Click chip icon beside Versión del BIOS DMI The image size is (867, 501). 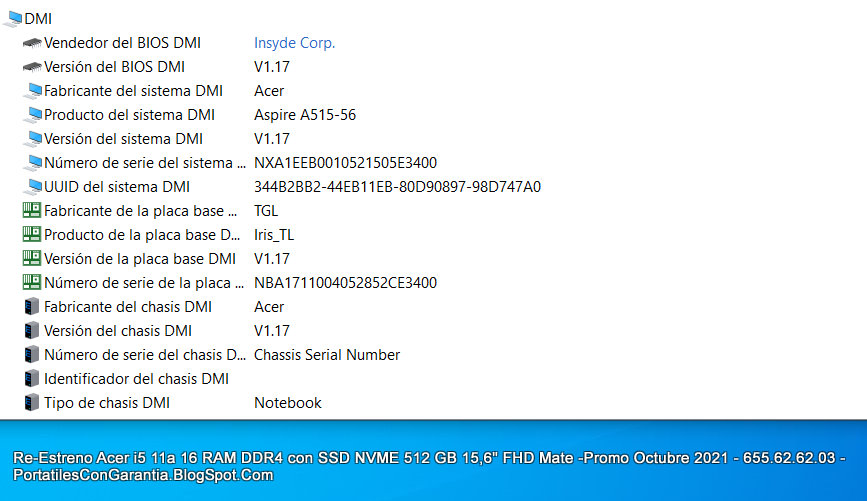click(32, 67)
